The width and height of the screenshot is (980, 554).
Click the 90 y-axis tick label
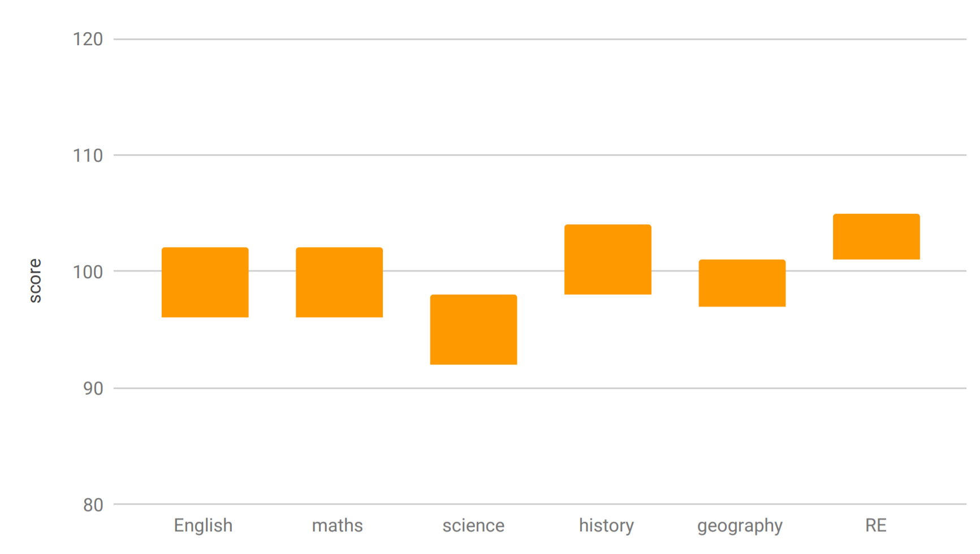coord(93,389)
